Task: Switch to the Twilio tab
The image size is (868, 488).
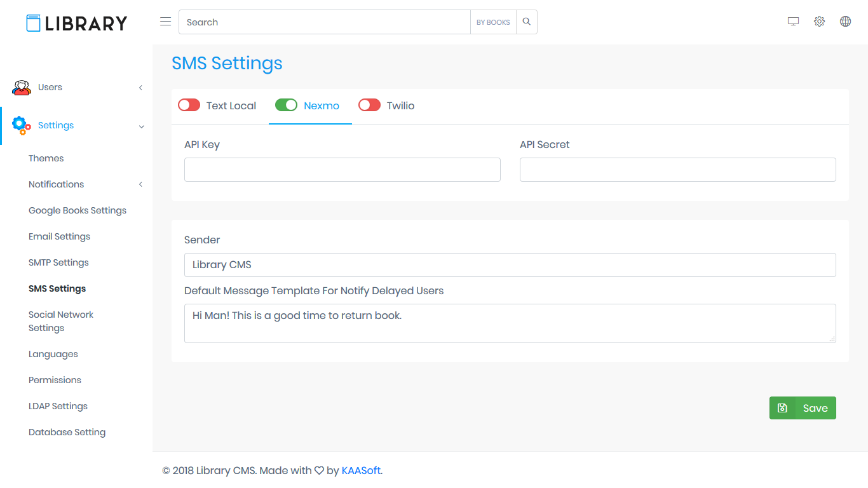Action: point(400,106)
